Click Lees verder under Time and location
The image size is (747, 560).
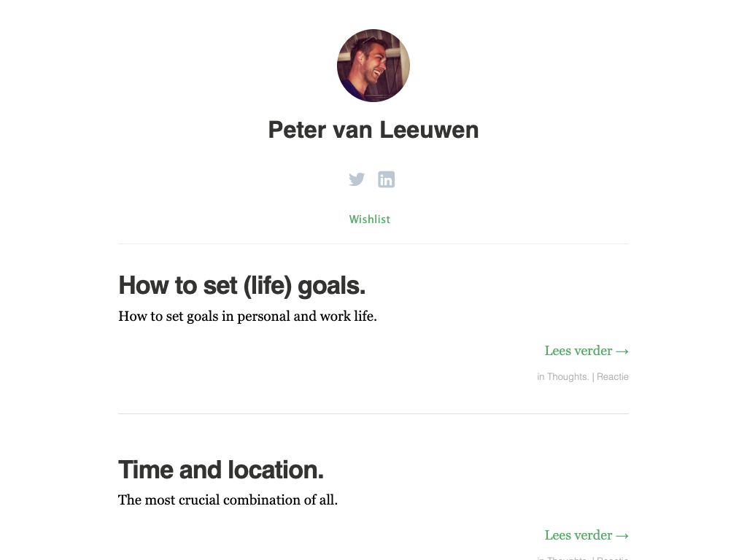(x=578, y=535)
